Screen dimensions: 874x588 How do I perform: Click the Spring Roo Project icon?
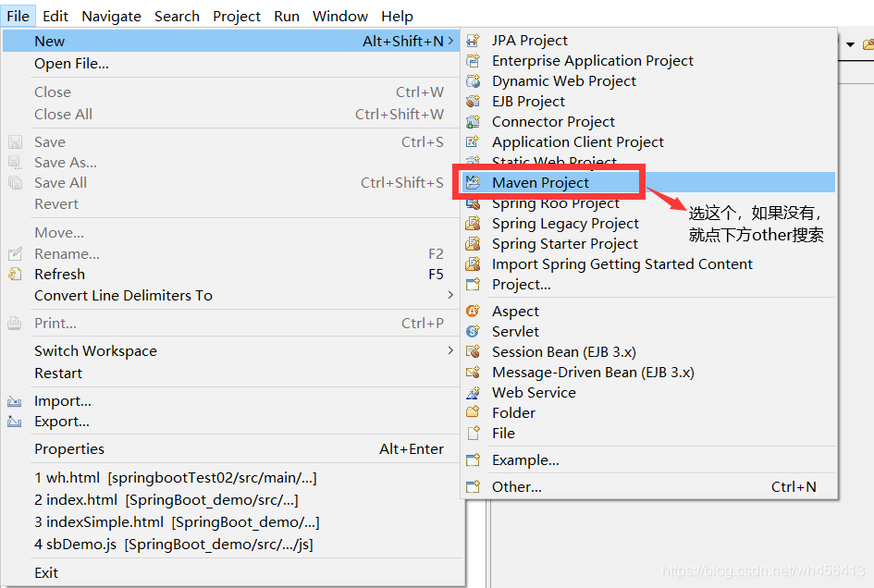473,202
